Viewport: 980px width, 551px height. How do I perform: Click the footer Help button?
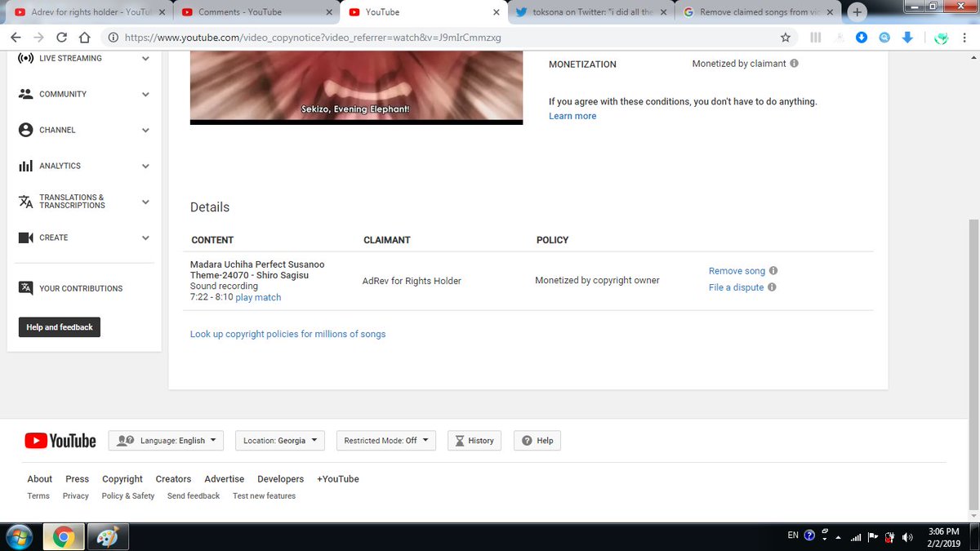(x=537, y=441)
